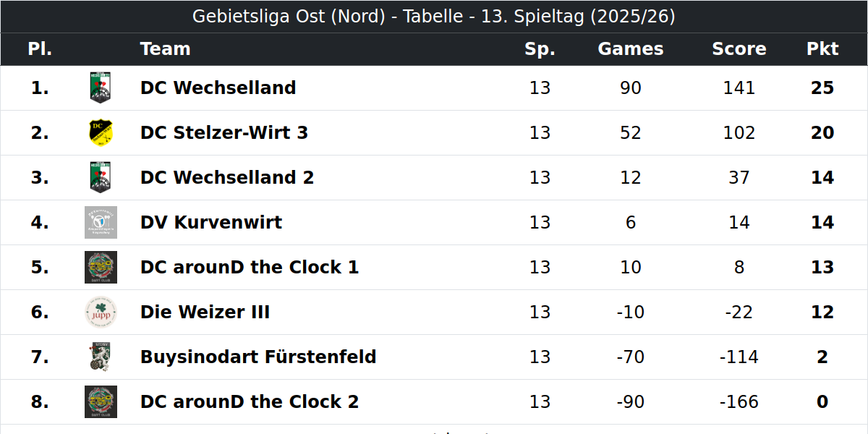Open the Buysinodart Fürstenfeld team name
Image resolution: width=868 pixels, height=434 pixels.
tap(258, 357)
